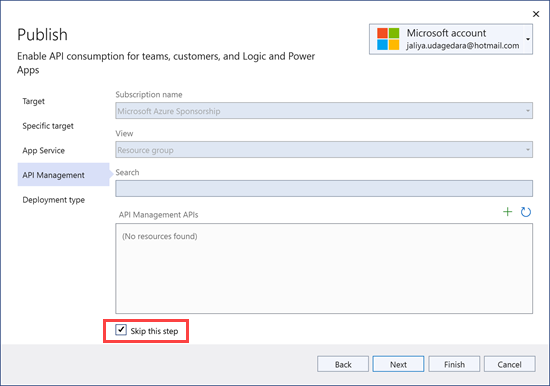Uncheck the Skip this step checkbox
The height and width of the screenshot is (386, 550).
pyautogui.click(x=121, y=330)
